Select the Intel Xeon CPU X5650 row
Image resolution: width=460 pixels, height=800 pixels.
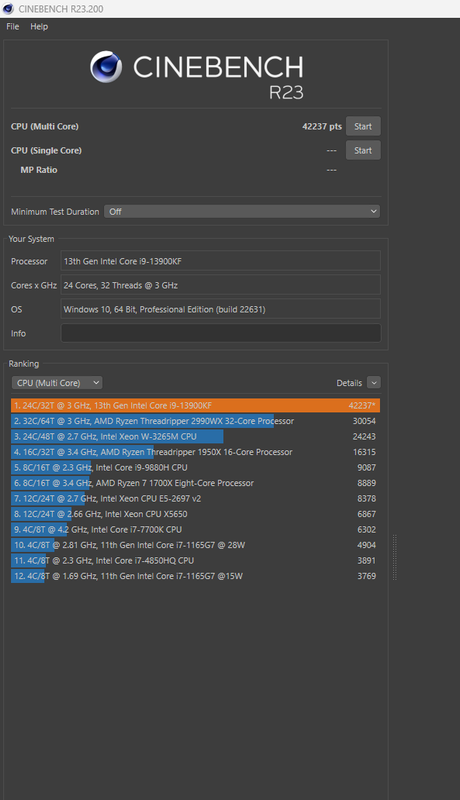coord(195,514)
